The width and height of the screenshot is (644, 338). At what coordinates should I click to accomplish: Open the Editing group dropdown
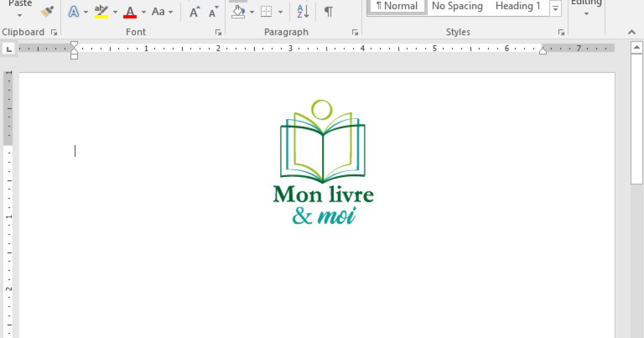coord(586,13)
